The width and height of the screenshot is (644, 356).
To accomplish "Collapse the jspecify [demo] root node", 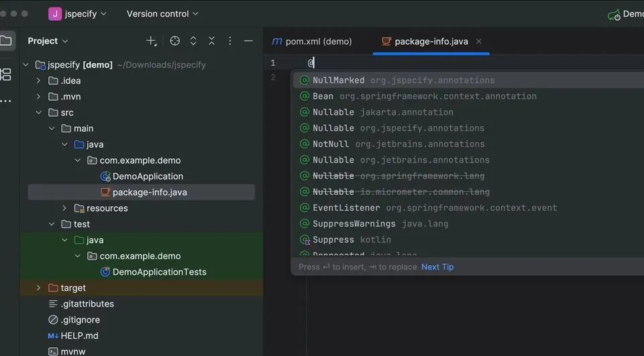I will (26, 64).
